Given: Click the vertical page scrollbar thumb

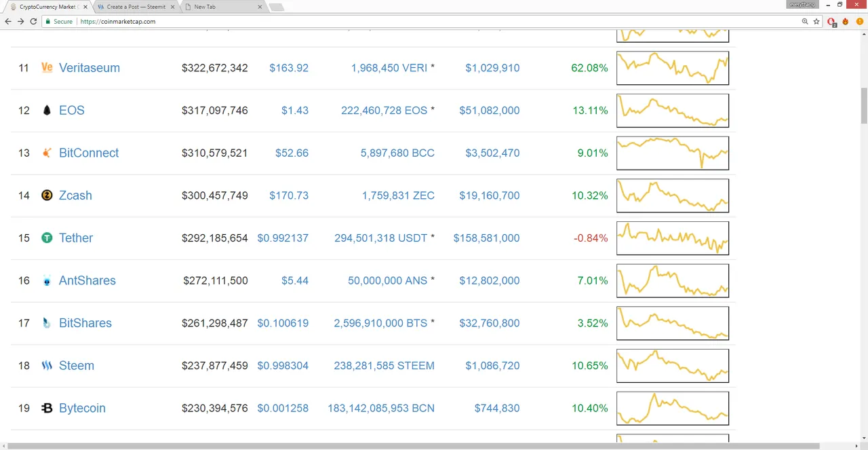Looking at the screenshot, I should 864,105.
